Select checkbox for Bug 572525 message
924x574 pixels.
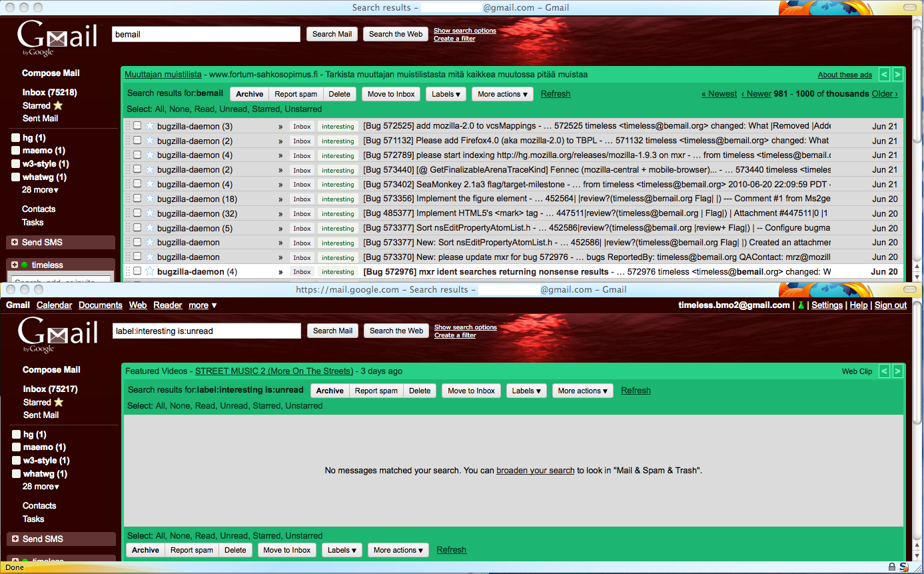coord(137,125)
